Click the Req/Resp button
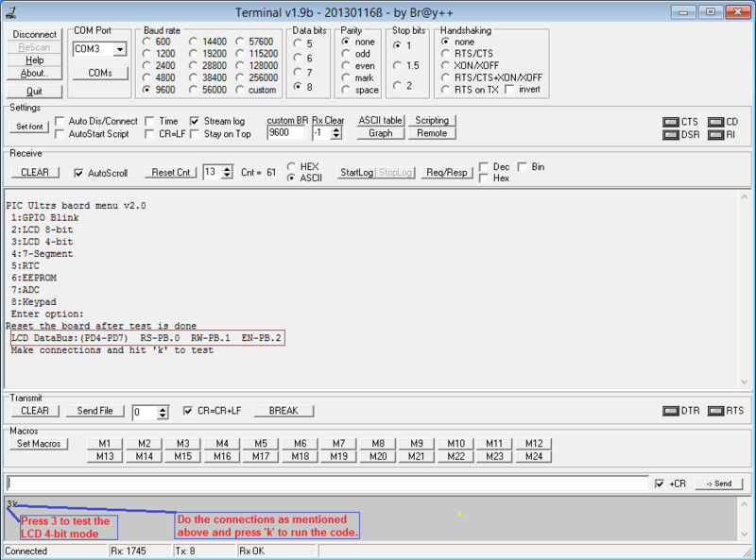Image resolution: width=756 pixels, height=560 pixels. pos(447,173)
